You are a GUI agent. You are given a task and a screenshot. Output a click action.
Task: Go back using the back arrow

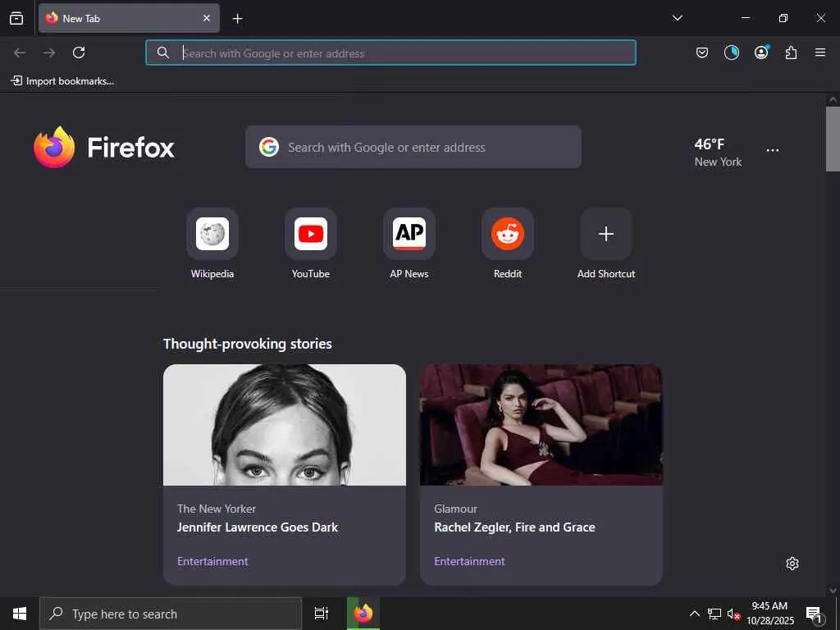20,52
